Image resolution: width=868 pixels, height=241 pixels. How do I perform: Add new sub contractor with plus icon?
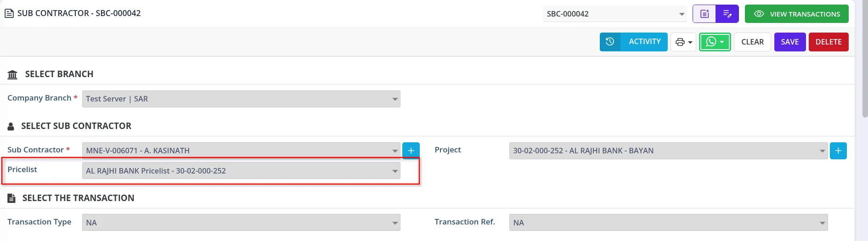coord(411,151)
